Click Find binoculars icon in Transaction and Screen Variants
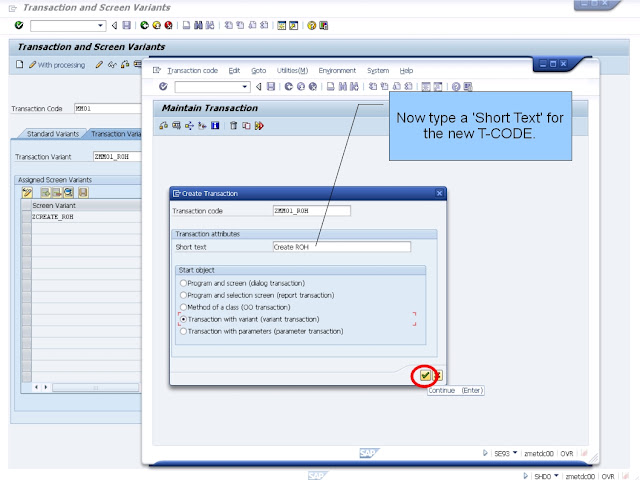Viewport: 640px width, 480px height. [198, 25]
